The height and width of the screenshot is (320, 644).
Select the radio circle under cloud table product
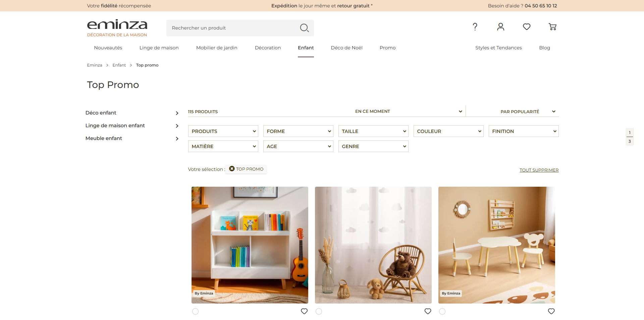pos(442,312)
